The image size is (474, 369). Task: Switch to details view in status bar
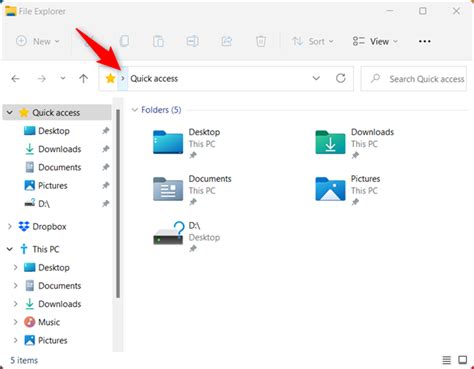[446, 360]
